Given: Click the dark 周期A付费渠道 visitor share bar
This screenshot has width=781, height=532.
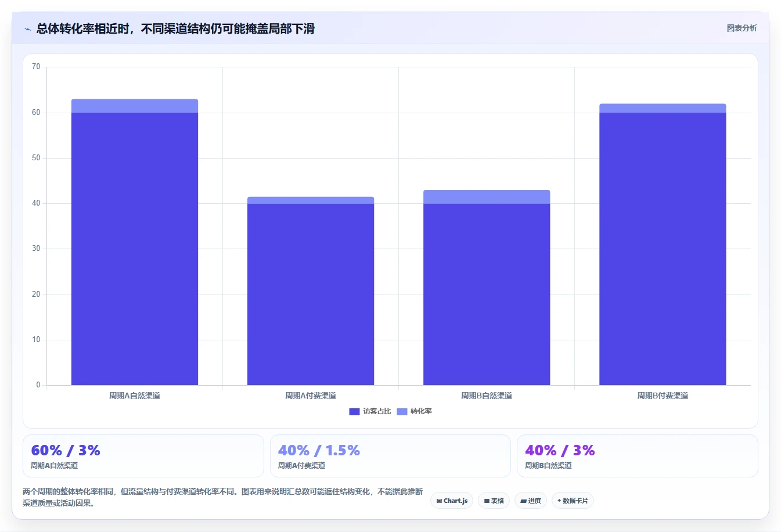Looking at the screenshot, I should coord(311,294).
